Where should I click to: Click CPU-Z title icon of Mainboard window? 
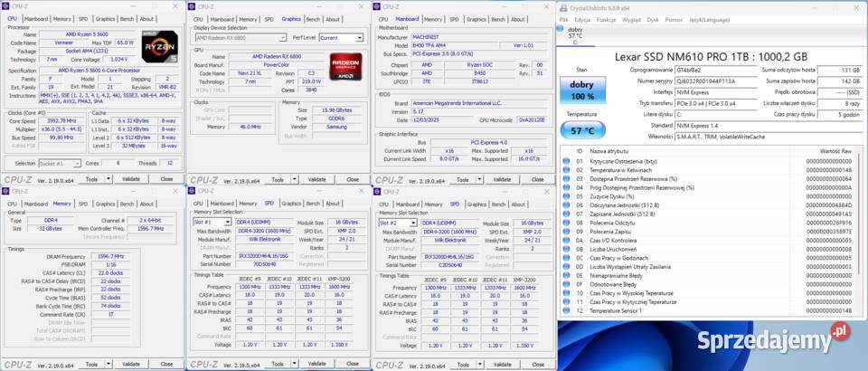click(x=377, y=6)
